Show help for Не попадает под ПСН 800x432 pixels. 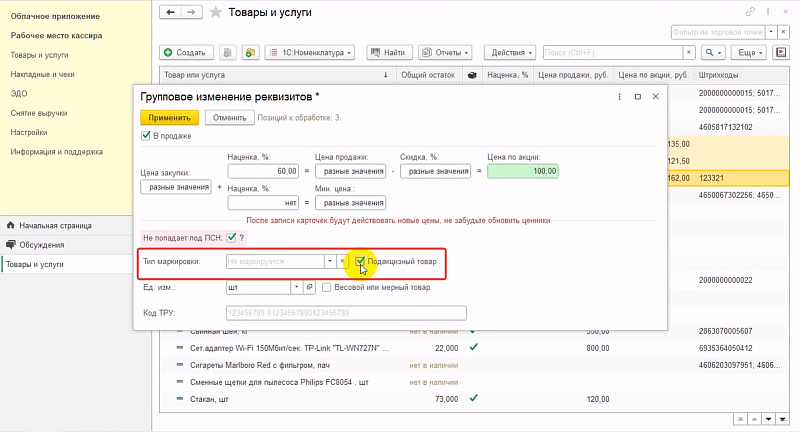click(242, 238)
